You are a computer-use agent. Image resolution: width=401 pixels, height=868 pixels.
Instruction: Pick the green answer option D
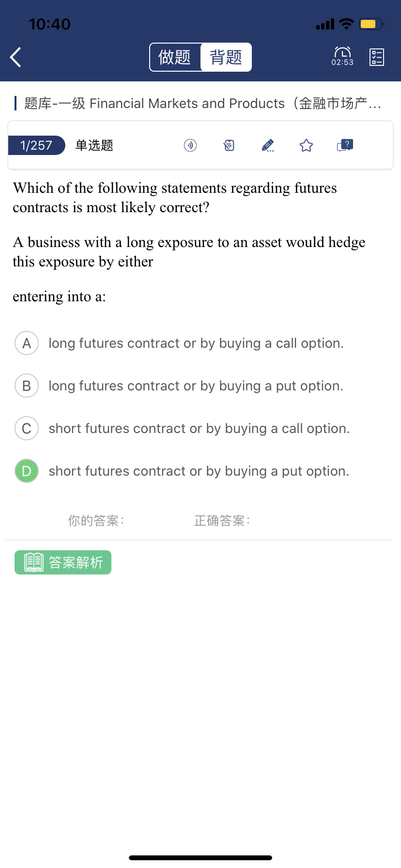(27, 471)
